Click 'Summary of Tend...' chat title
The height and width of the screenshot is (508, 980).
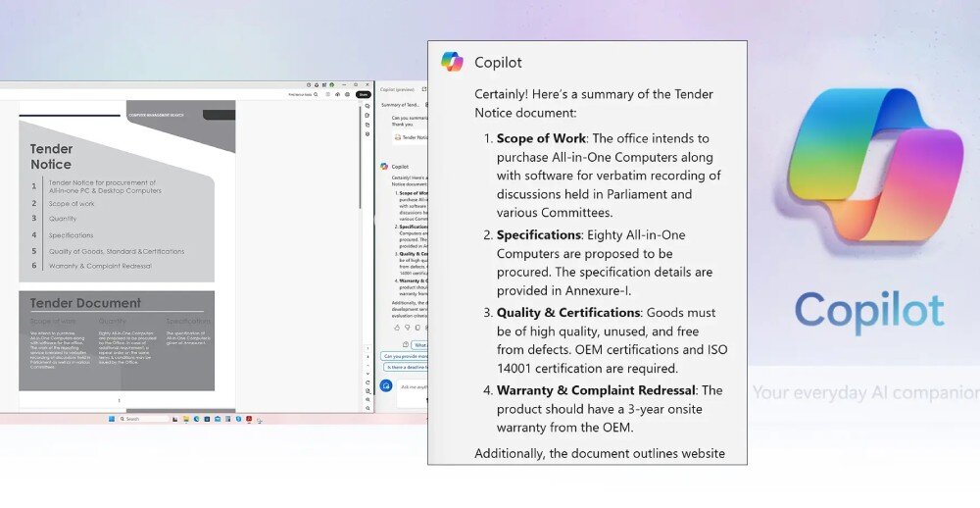pyautogui.click(x=400, y=105)
